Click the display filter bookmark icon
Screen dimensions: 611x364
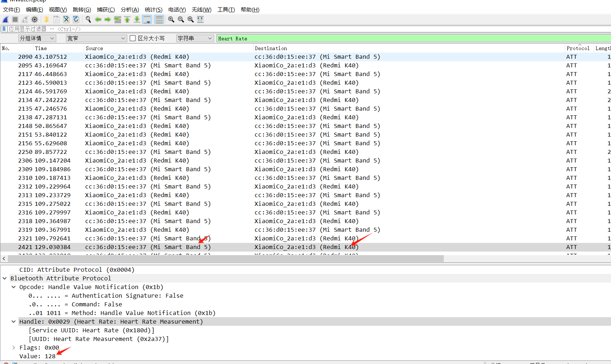4,29
